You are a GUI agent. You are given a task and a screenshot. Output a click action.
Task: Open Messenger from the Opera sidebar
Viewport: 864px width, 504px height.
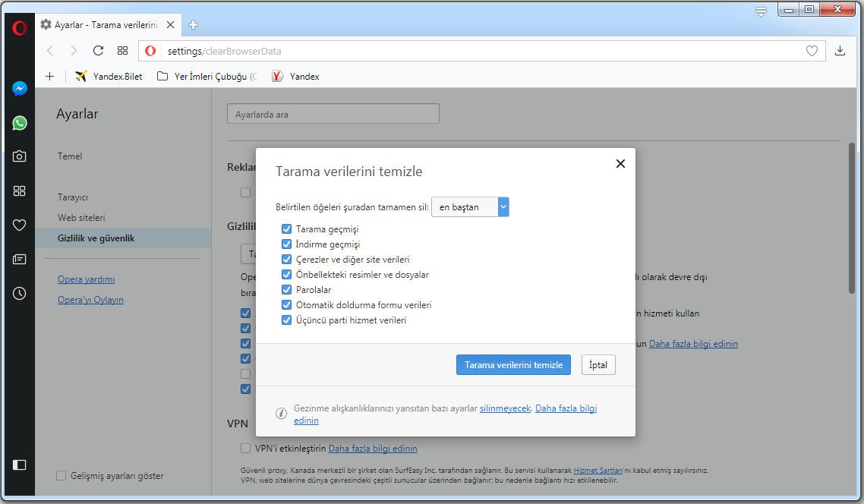pyautogui.click(x=20, y=89)
